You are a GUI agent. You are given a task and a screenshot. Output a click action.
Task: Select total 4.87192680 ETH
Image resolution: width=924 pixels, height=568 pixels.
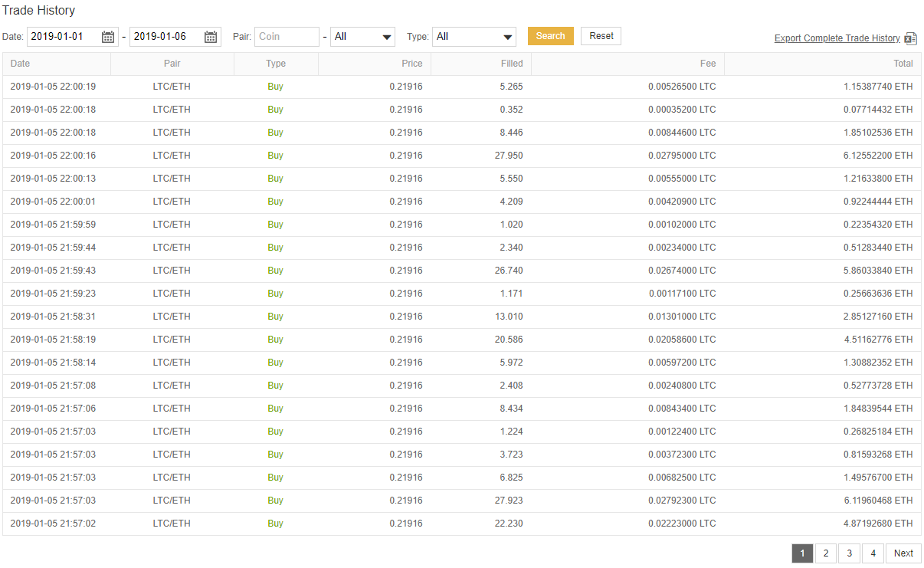[x=878, y=524]
